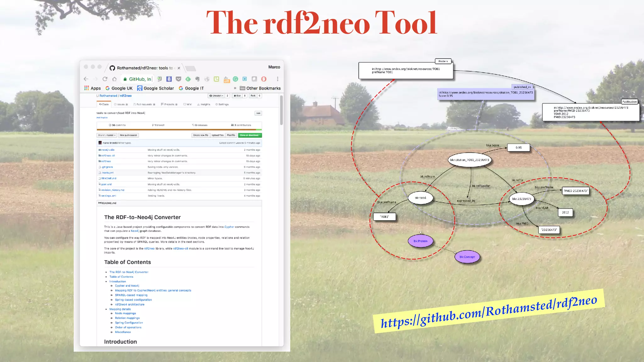Click the Create new file button

pos(201,135)
